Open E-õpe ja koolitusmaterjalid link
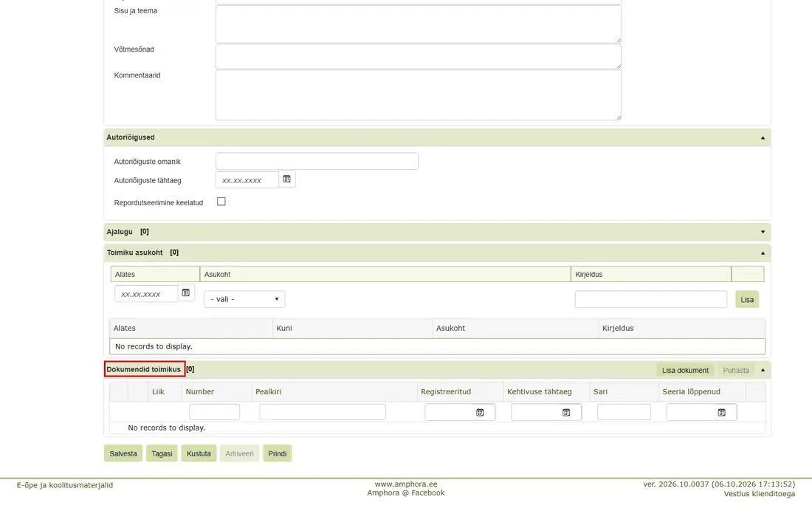 tap(65, 485)
